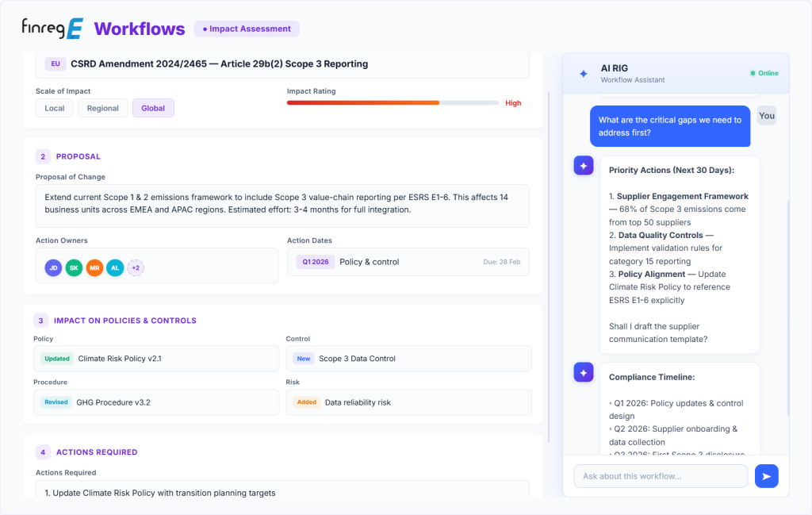Click the section 4 number badge
812x515 pixels.
tap(43, 452)
